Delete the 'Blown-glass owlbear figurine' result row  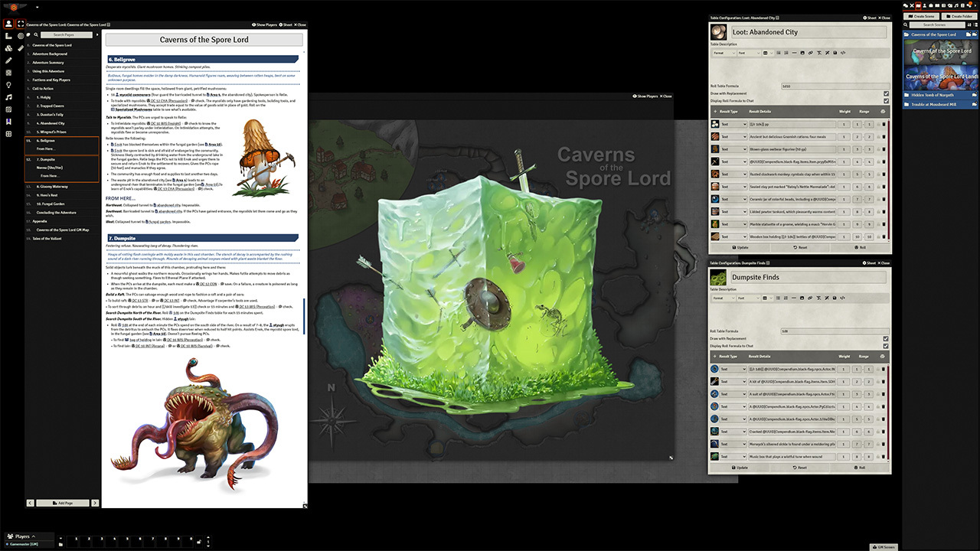884,149
